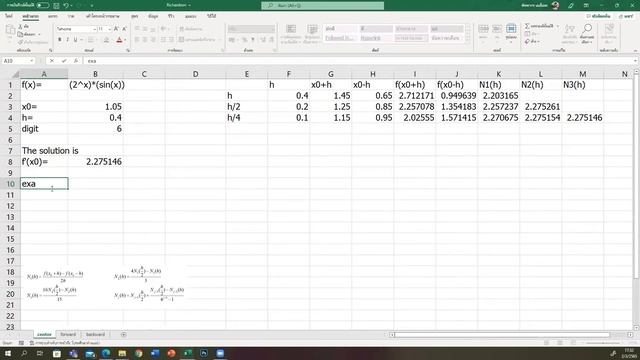640x360 pixels.
Task: Click the Comments button at top right
Action: [599, 16]
